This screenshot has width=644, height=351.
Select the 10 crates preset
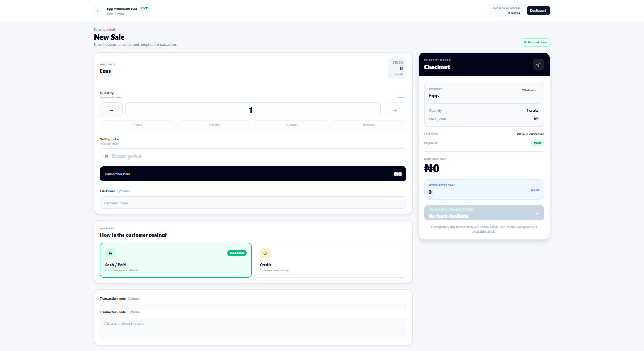pyautogui.click(x=292, y=125)
